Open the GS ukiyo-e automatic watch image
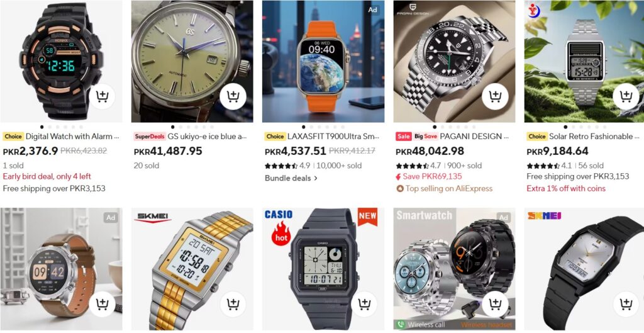This screenshot has height=333, width=644. 192,61
